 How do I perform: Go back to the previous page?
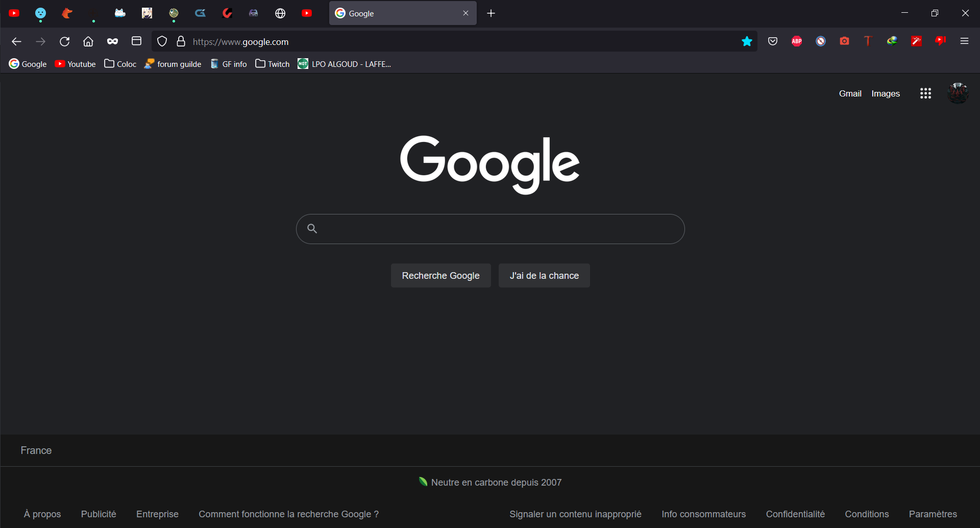[x=16, y=41]
